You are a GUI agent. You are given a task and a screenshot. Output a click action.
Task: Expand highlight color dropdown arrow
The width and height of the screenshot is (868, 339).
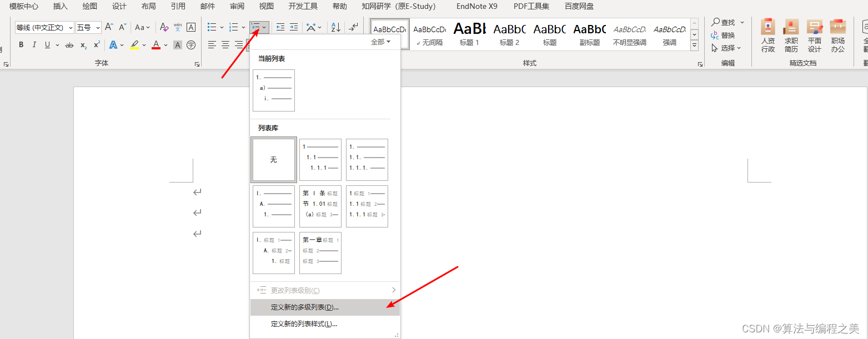pos(144,45)
